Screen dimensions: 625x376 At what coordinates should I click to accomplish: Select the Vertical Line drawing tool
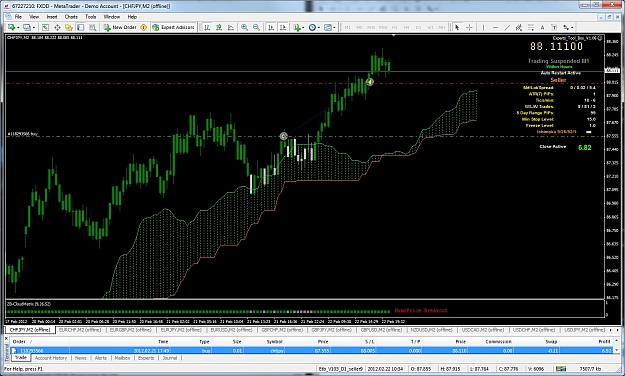coord(483,27)
